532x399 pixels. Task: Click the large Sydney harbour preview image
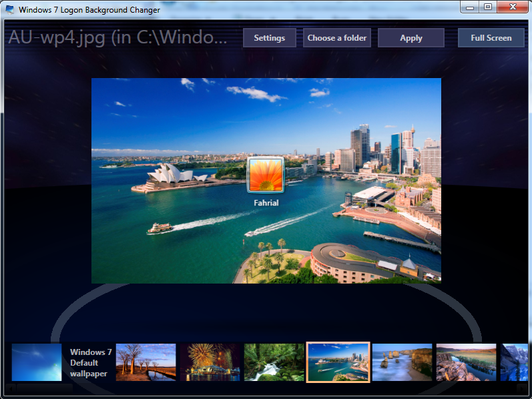[x=266, y=181]
